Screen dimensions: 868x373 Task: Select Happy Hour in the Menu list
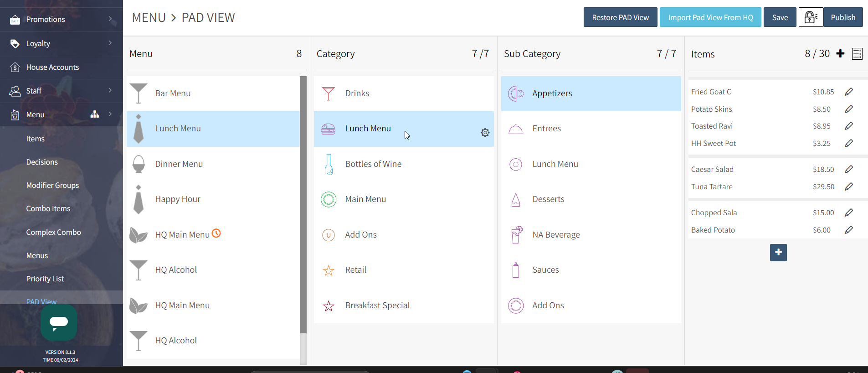(178, 199)
